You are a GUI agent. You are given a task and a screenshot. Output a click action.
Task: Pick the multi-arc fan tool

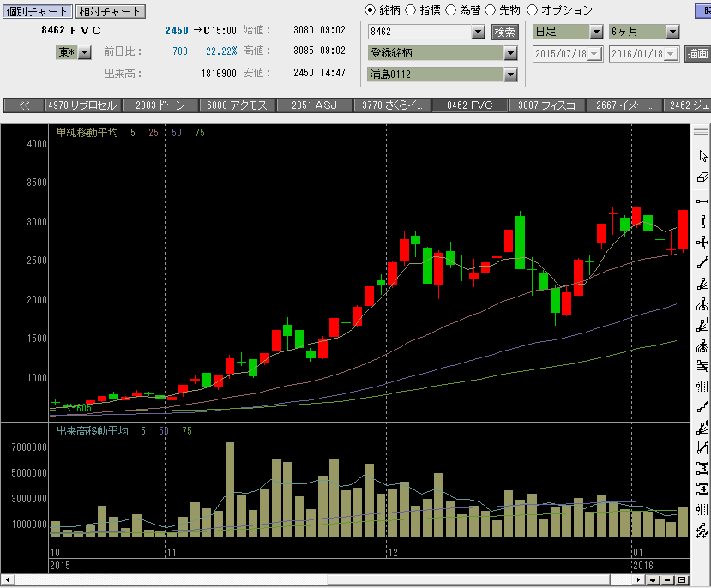[x=702, y=346]
